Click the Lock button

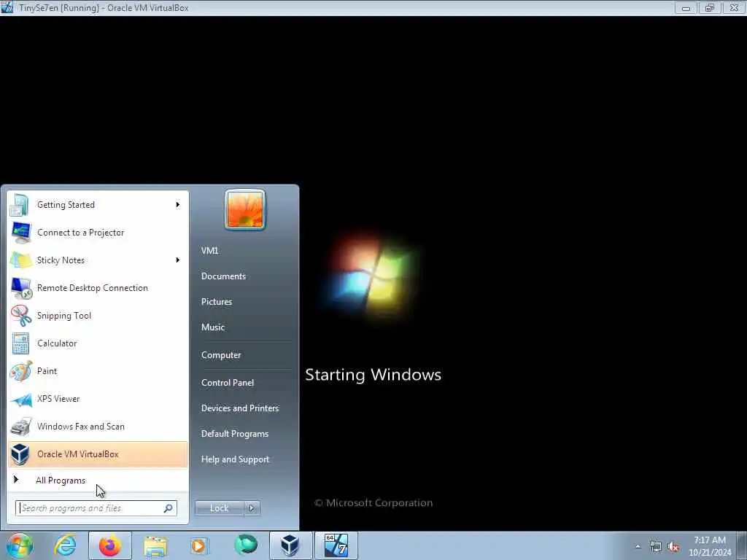coord(220,508)
